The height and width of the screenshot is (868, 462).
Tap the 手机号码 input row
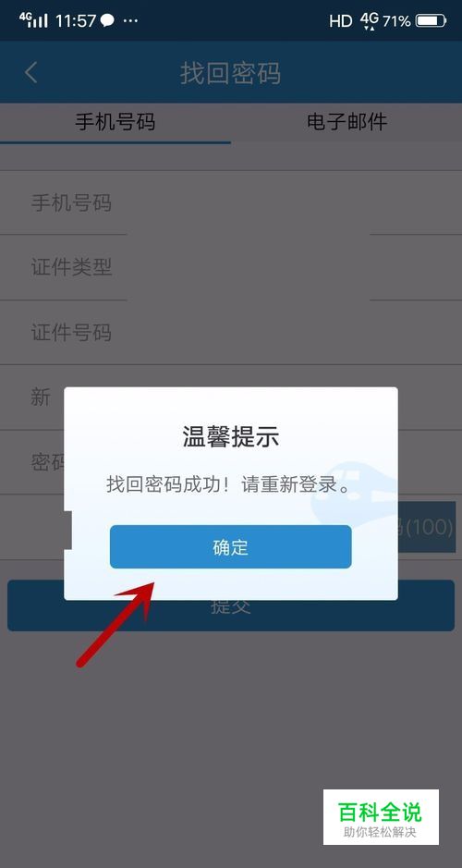click(x=231, y=202)
